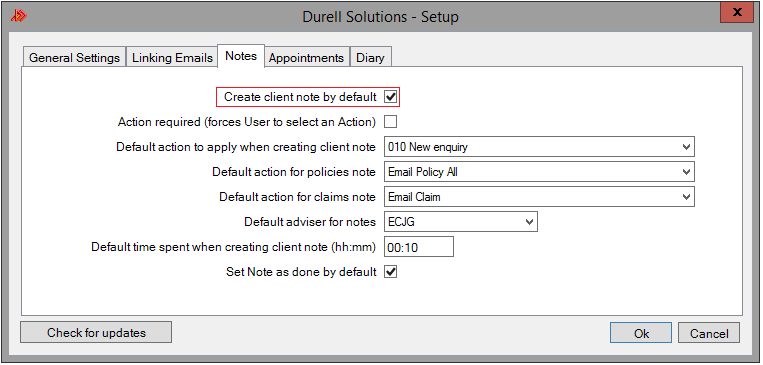Screen dimensions: 763x365
Task: Toggle Set Note as done by default
Action: pyautogui.click(x=390, y=272)
